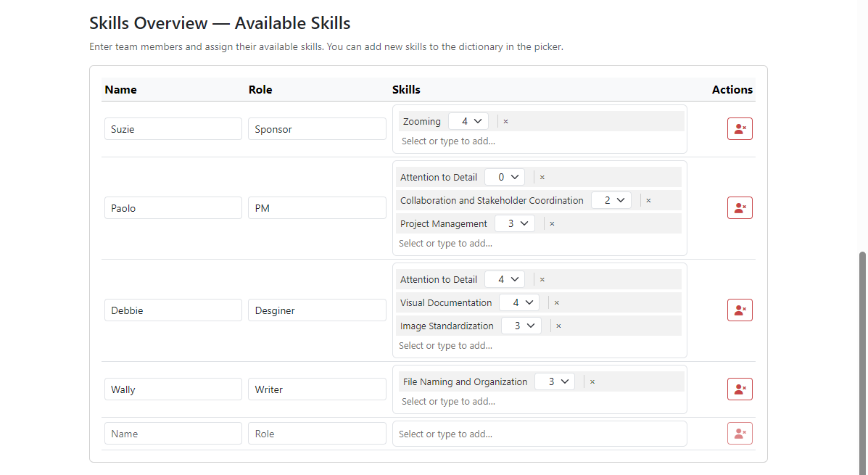Remove team member Suzie
The width and height of the screenshot is (868, 475).
click(740, 129)
